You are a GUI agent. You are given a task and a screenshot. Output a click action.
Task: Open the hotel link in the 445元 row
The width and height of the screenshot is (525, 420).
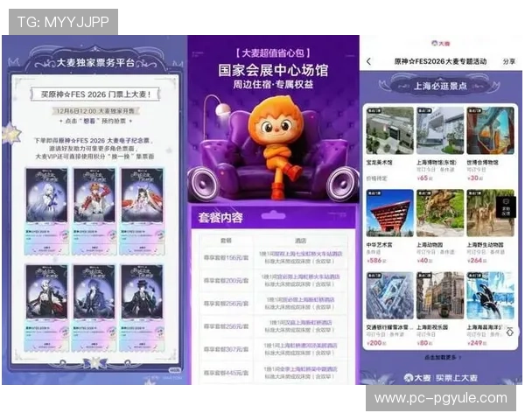[x=300, y=368]
